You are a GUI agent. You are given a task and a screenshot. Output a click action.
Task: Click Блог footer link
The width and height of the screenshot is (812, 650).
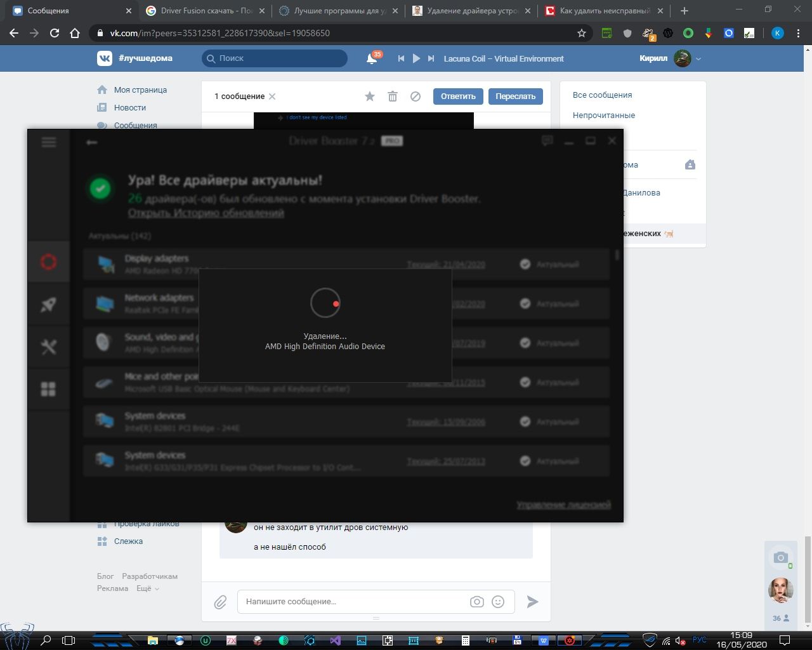tap(105, 576)
